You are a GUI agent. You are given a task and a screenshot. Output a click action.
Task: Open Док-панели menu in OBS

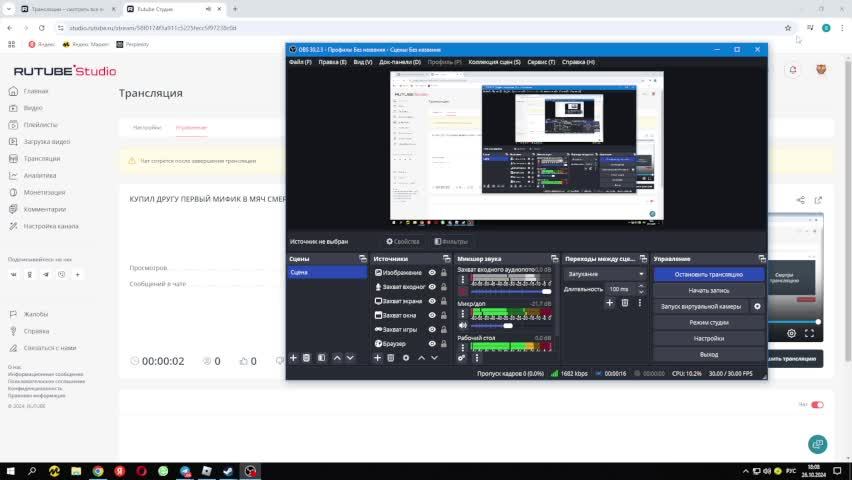[x=400, y=62]
